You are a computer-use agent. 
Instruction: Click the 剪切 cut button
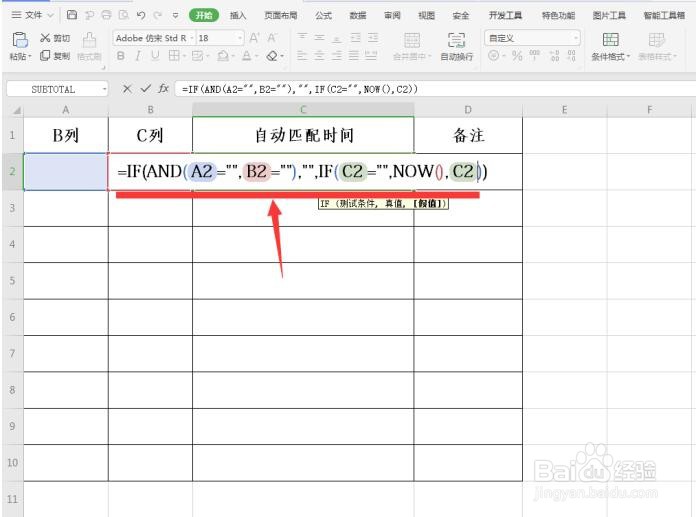pyautogui.click(x=55, y=38)
